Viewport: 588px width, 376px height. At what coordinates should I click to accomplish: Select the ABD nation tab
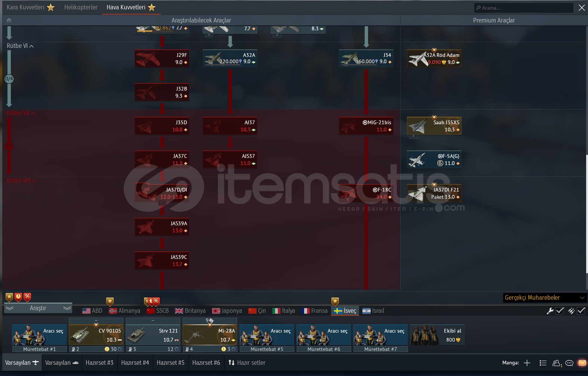pos(92,311)
